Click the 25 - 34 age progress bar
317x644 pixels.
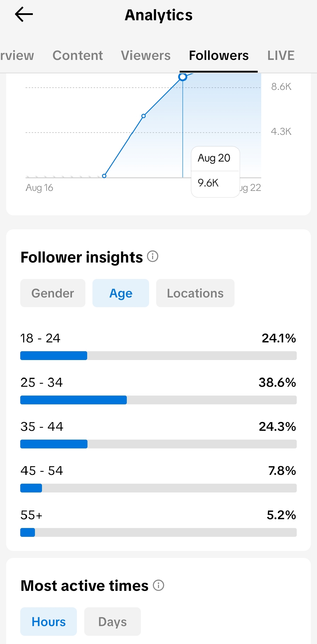pos(158,400)
